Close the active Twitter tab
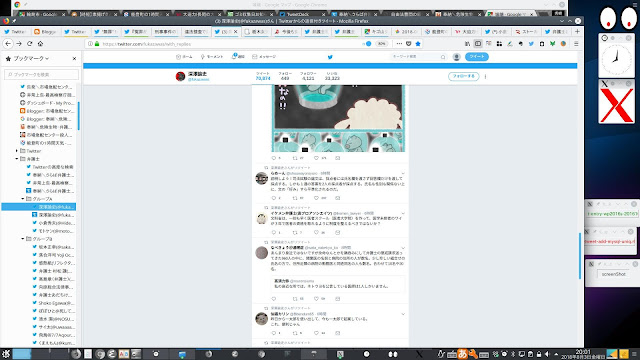The height and width of the screenshot is (360, 640). point(236,31)
